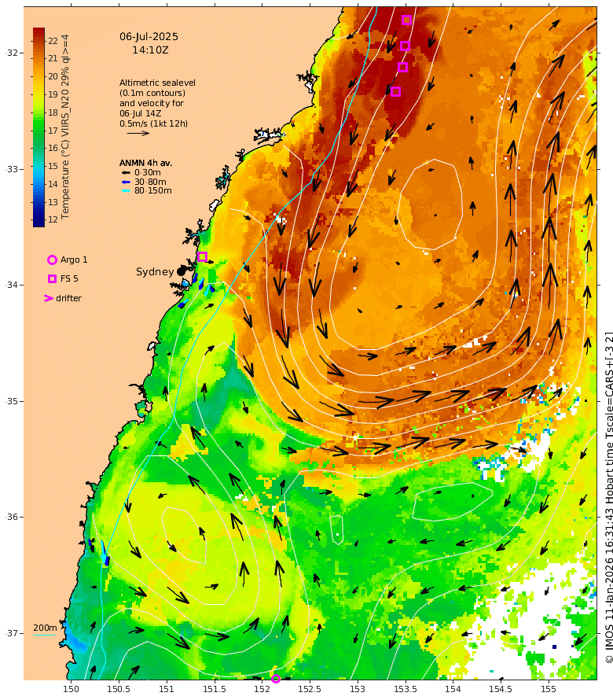The width and height of the screenshot is (613, 700).
Task: Click the 0-30m legend label
Action: pyautogui.click(x=148, y=172)
